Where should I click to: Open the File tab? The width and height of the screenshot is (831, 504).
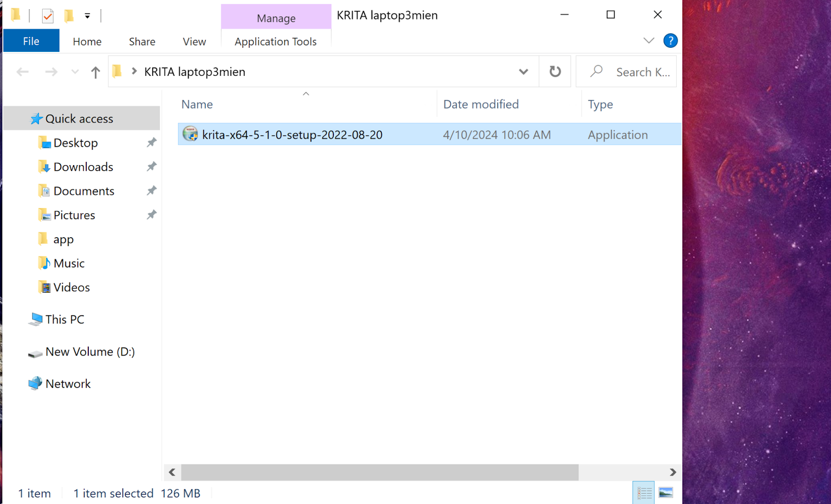(31, 41)
